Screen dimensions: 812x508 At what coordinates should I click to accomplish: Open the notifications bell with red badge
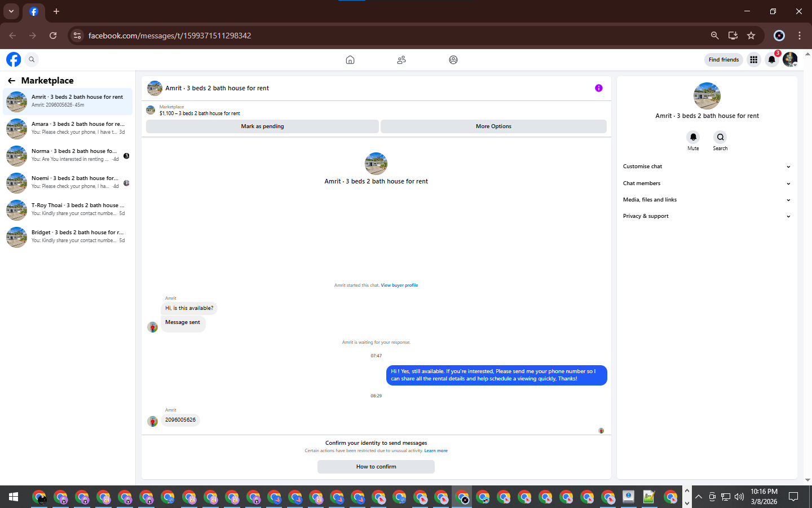tap(772, 59)
